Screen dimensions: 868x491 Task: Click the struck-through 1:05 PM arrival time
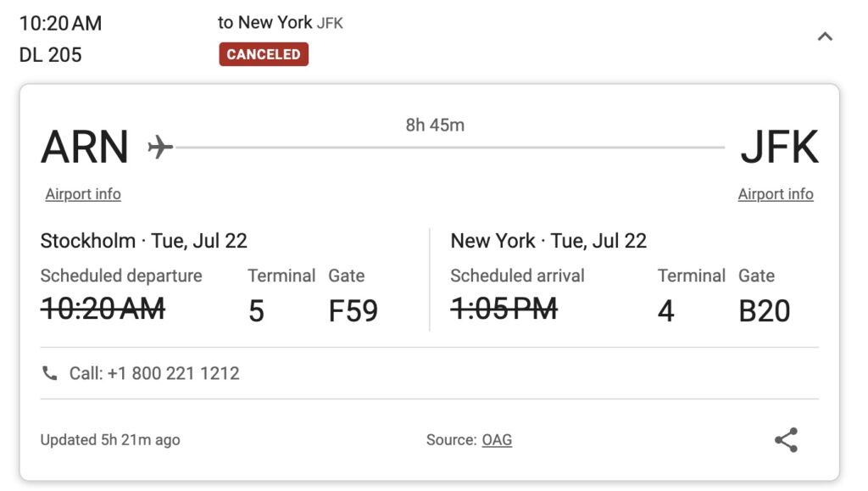click(504, 309)
